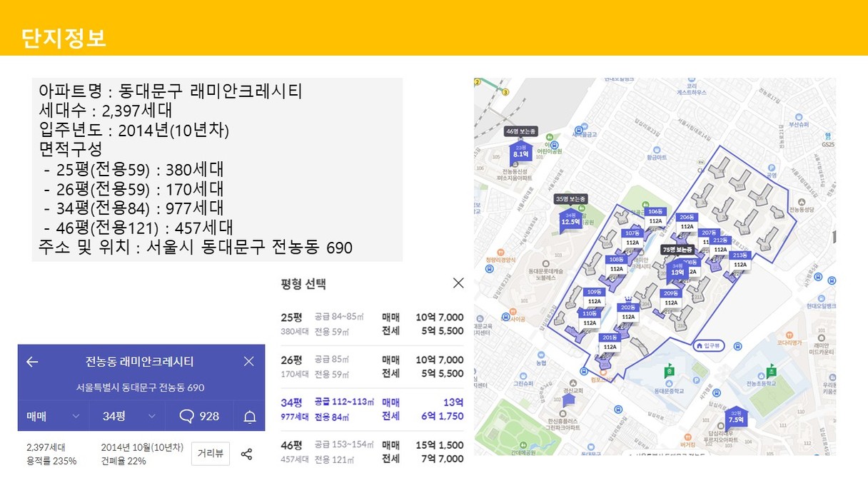Open the 매매 deal type dropdown
This screenshot has width=868, height=488.
point(54,416)
